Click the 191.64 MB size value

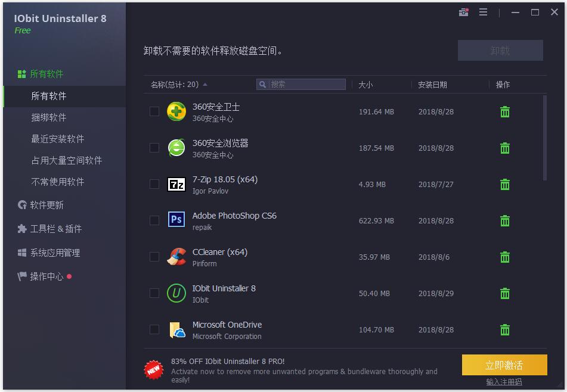[x=376, y=112]
